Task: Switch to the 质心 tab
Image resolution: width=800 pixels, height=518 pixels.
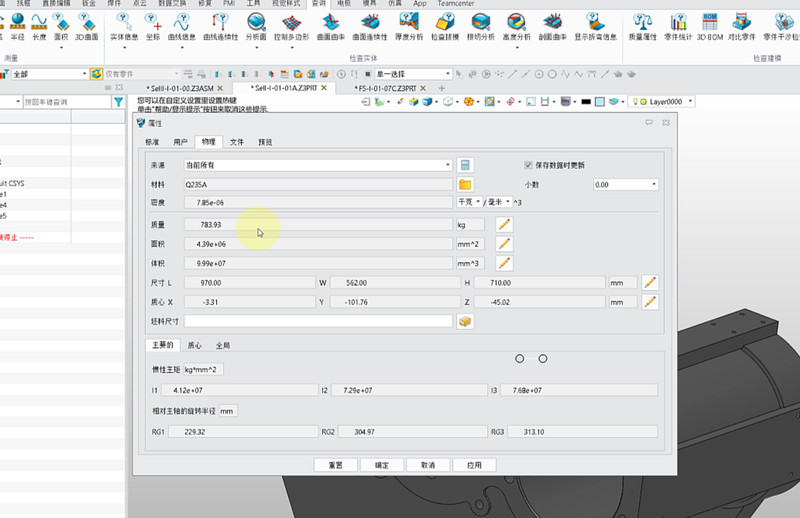Action: (195, 345)
